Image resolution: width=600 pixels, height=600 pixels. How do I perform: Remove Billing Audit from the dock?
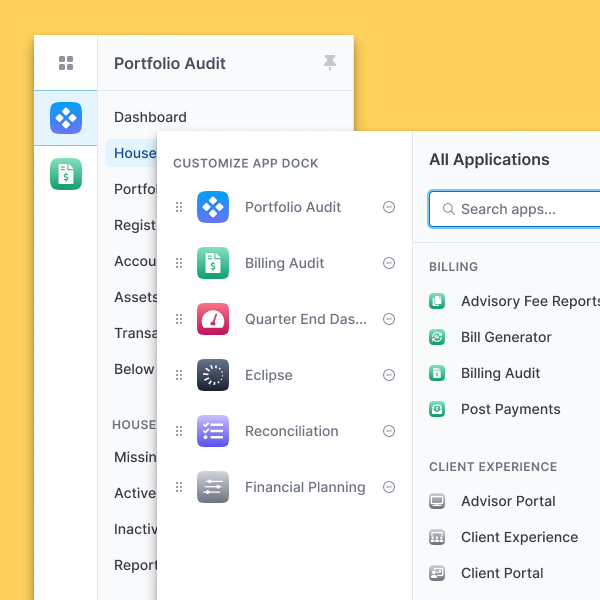pos(389,263)
